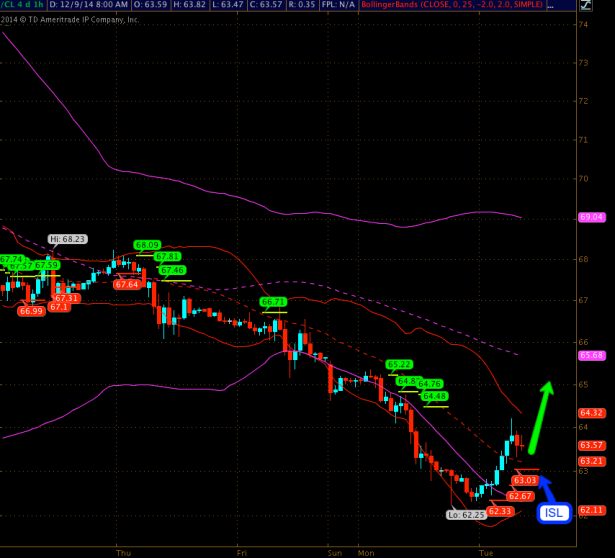Click the red 62.33 price label
The image size is (615, 558).
tap(499, 511)
